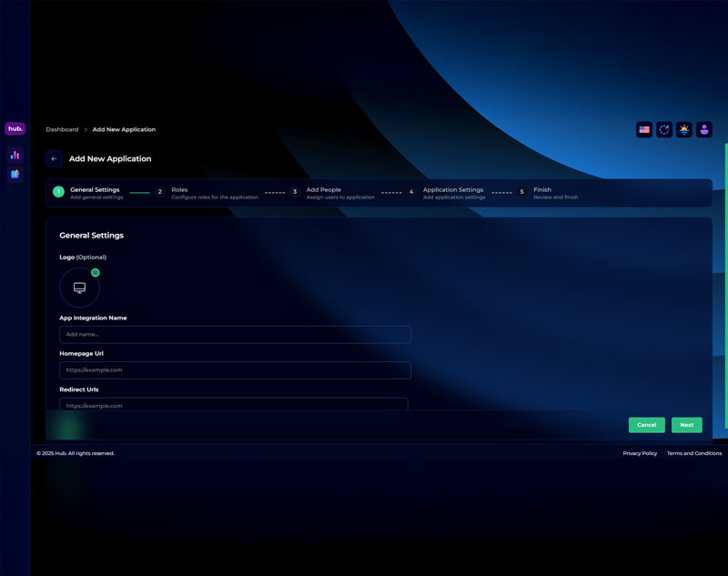Select the applications icon in the left sidebar
This screenshot has width=728, height=576.
coord(15,173)
